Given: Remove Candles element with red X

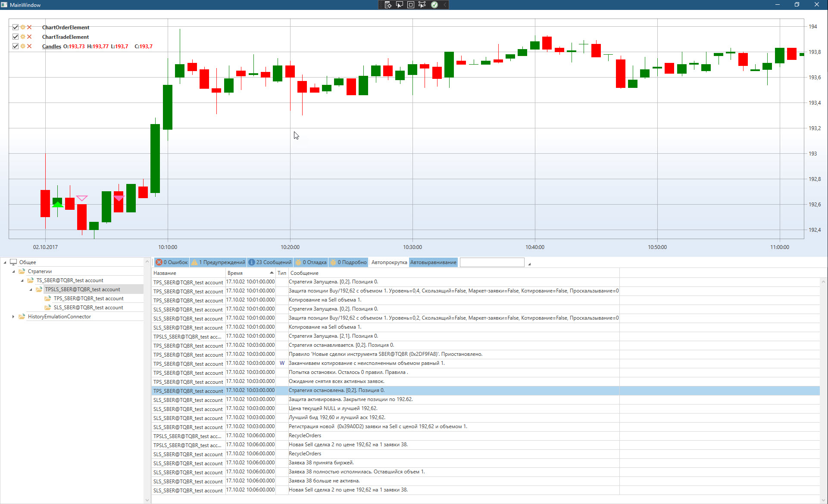Looking at the screenshot, I should coord(29,46).
